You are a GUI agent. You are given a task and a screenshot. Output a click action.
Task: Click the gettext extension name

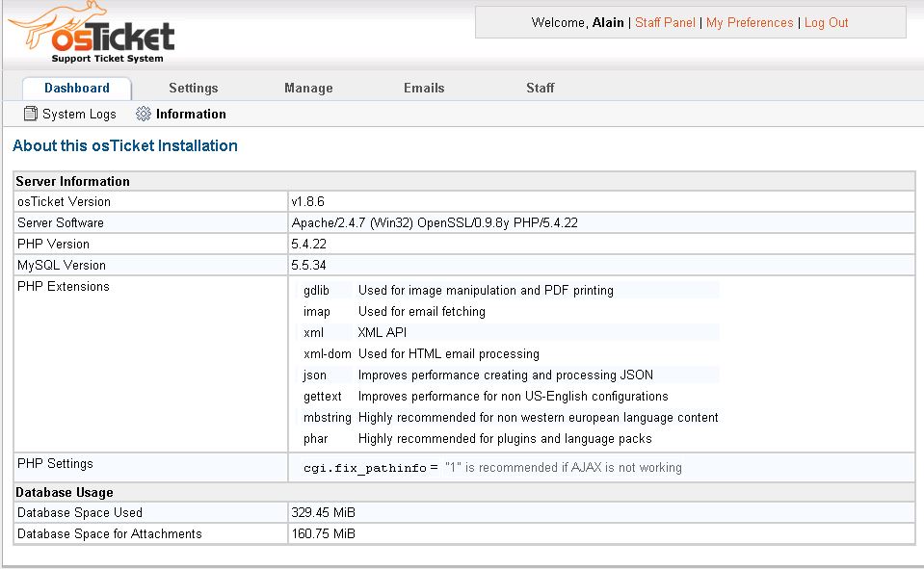pyautogui.click(x=323, y=397)
